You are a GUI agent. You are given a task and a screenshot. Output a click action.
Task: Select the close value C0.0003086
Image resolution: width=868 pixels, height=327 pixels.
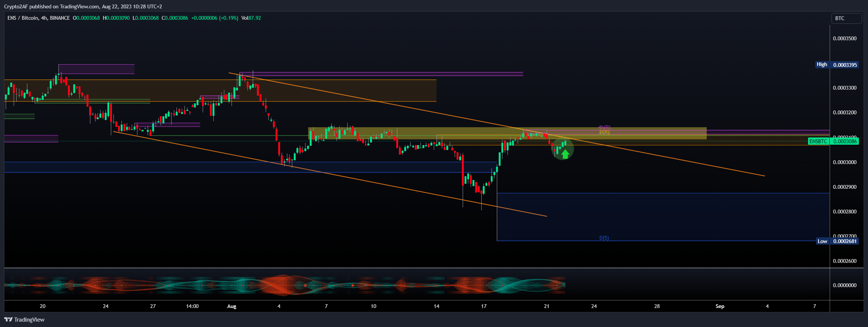[x=175, y=18]
